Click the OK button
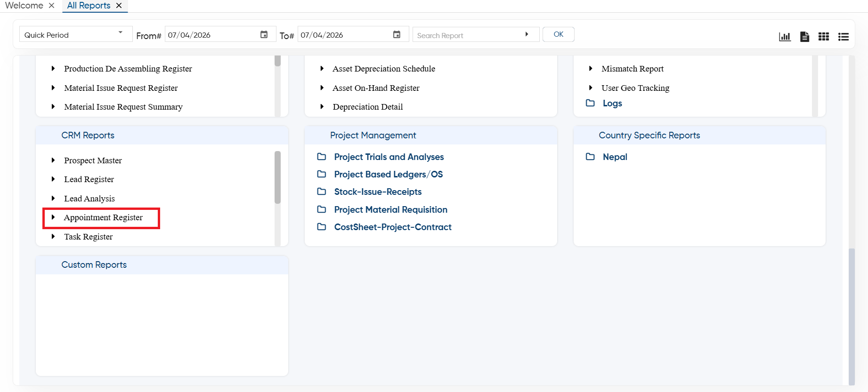The image size is (868, 392). tap(558, 34)
